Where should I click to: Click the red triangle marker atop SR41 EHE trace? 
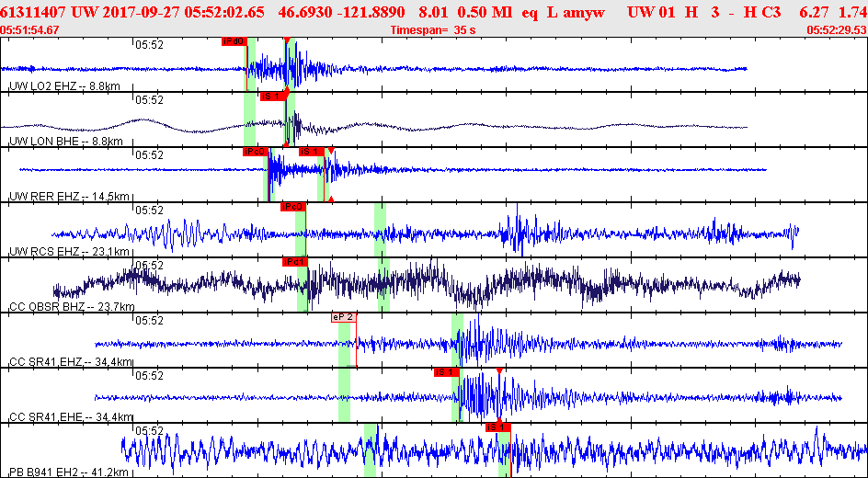pos(499,371)
